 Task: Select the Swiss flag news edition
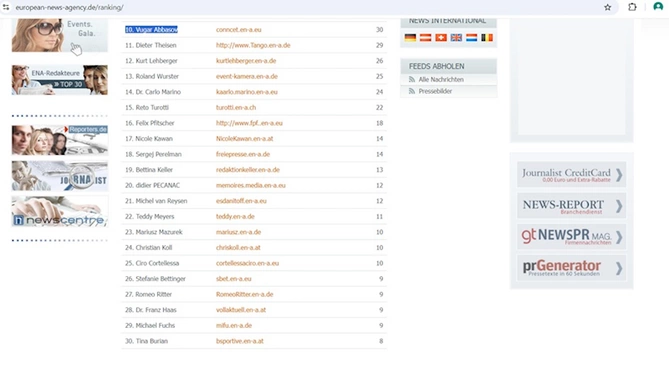pos(441,38)
